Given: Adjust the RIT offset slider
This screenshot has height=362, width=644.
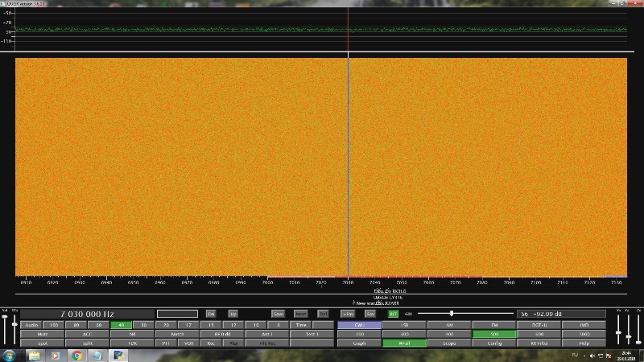Looking at the screenshot, I should (452, 314).
